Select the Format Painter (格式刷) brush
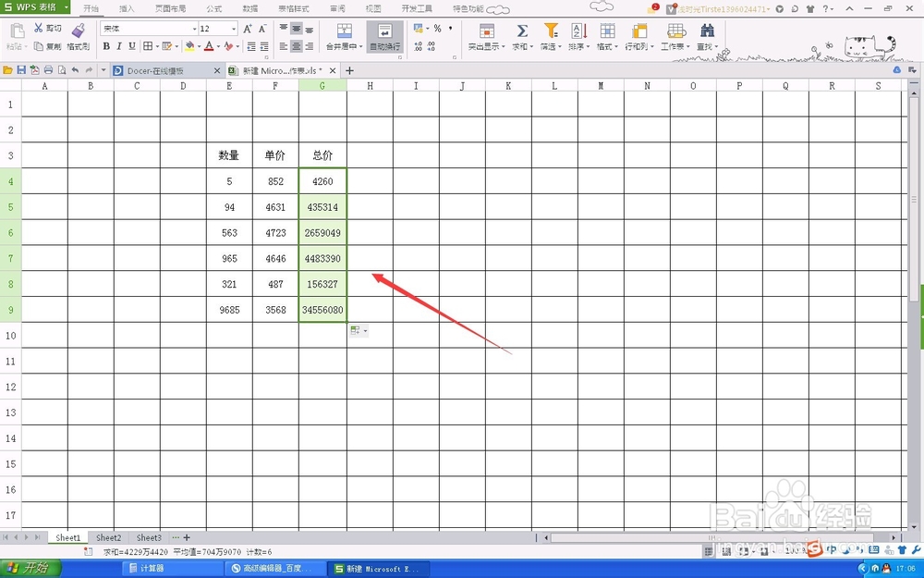 click(x=78, y=31)
